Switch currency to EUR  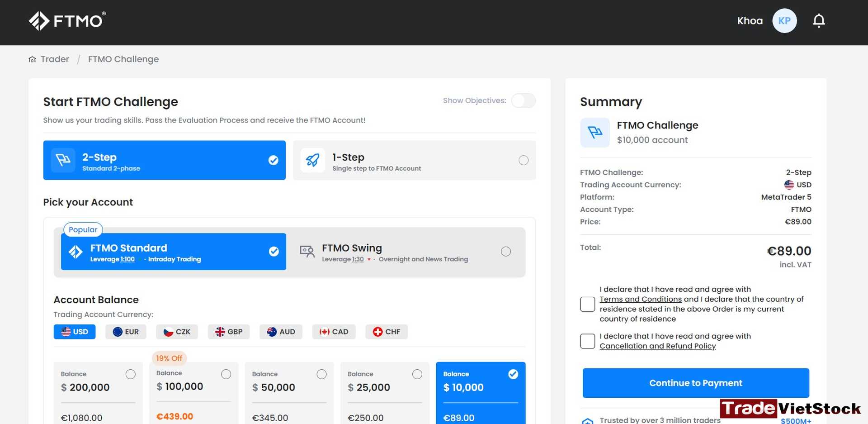pyautogui.click(x=126, y=332)
